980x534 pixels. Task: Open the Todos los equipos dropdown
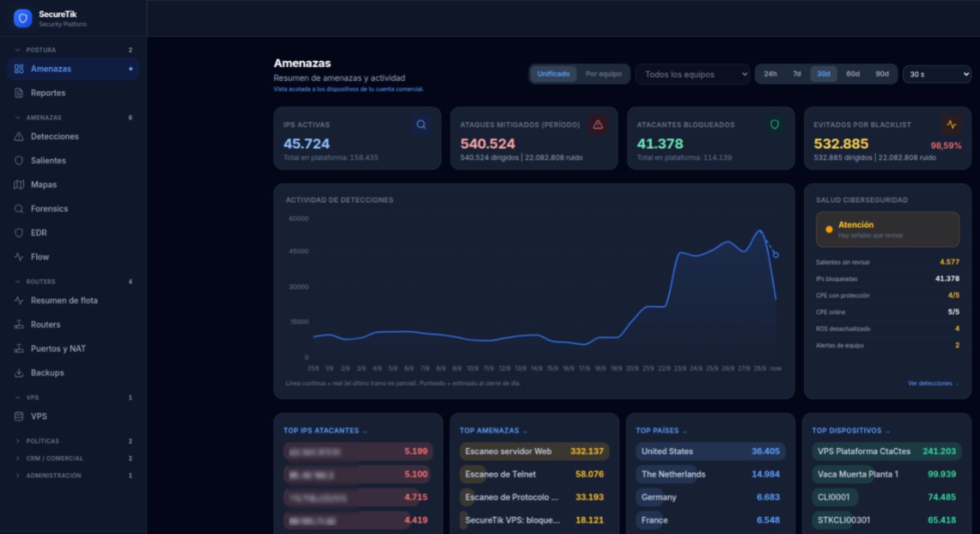click(693, 74)
